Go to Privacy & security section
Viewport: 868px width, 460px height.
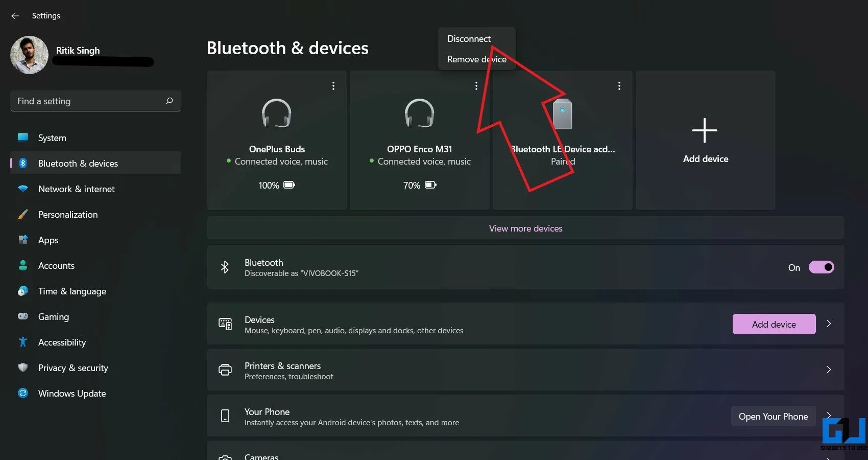click(73, 368)
